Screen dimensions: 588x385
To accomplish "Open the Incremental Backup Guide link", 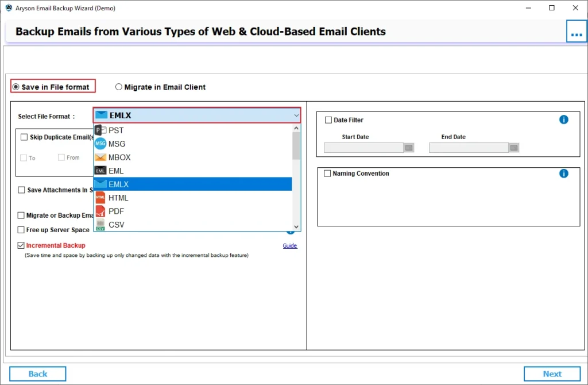I will coord(290,245).
